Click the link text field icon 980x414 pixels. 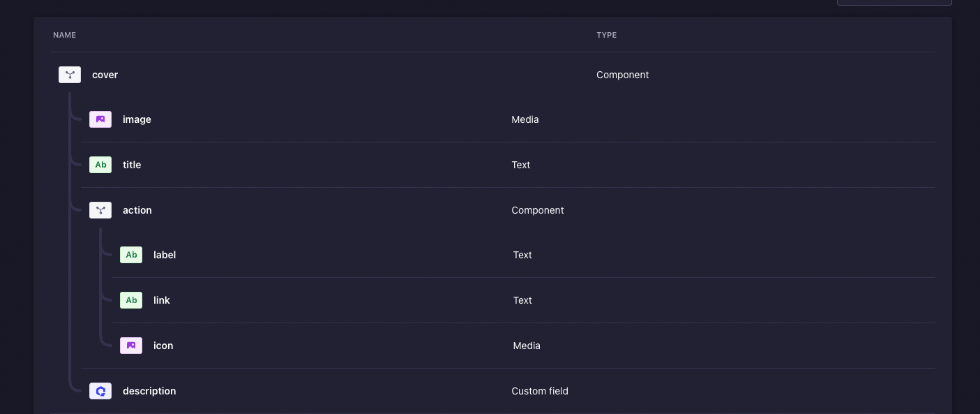click(131, 300)
